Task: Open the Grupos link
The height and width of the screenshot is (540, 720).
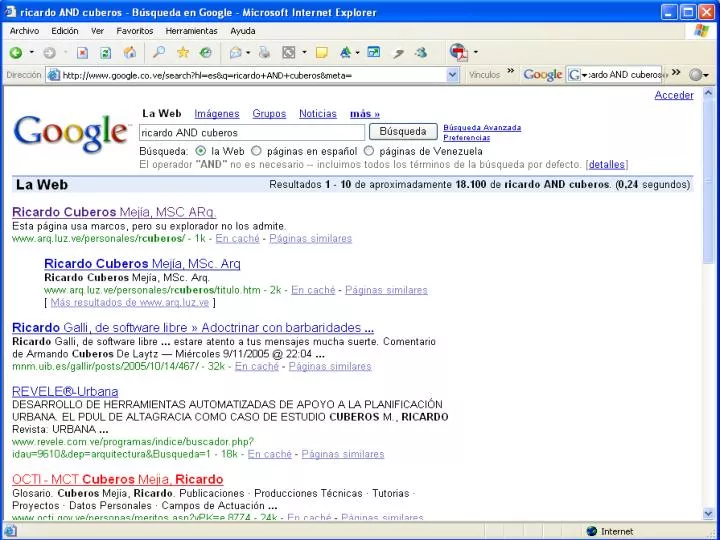Action: tap(269, 113)
